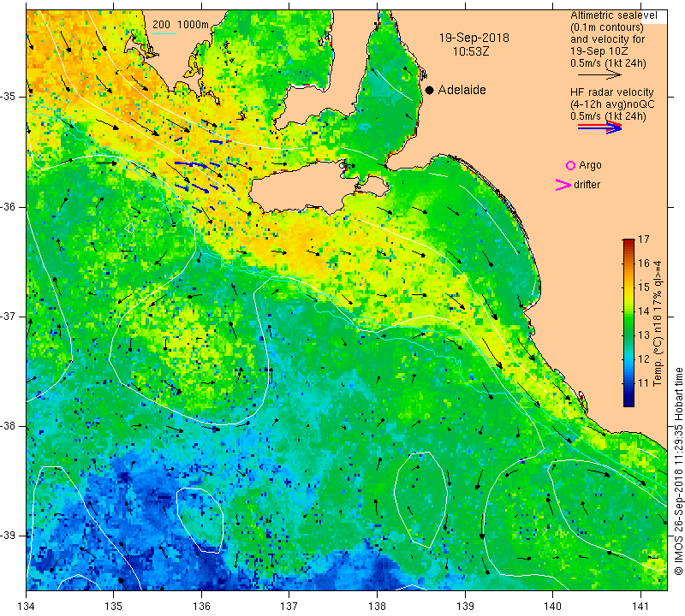Click the magenta drifter chevron legend symbol

click(x=563, y=185)
